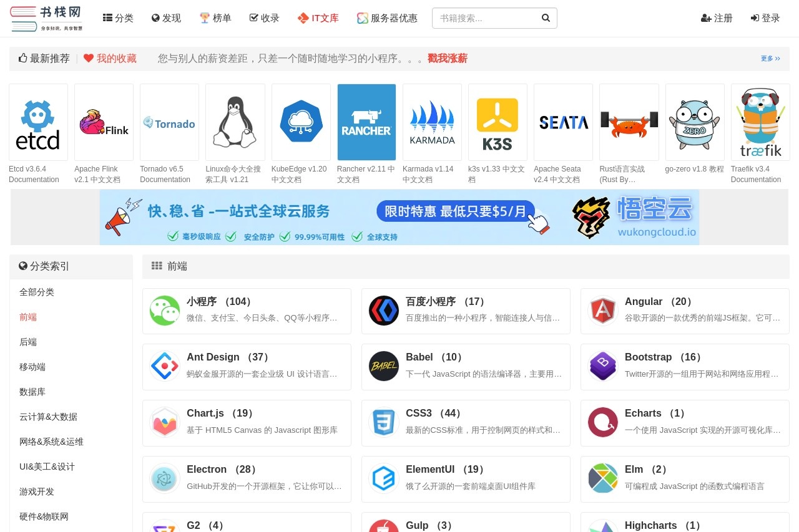
Task: Open the 悟空云 advertisement banner
Action: tap(399, 217)
